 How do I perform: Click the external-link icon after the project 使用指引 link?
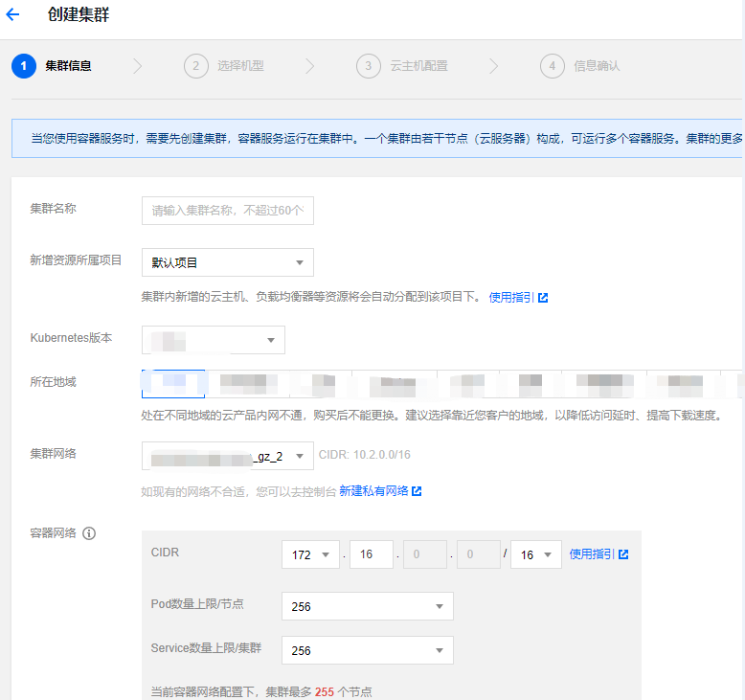(x=543, y=298)
